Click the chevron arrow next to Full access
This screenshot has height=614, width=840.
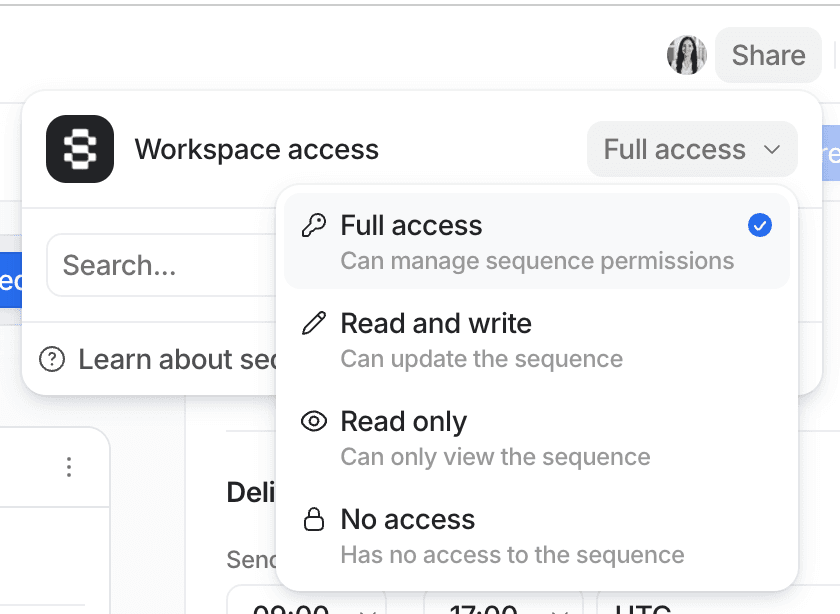(772, 150)
